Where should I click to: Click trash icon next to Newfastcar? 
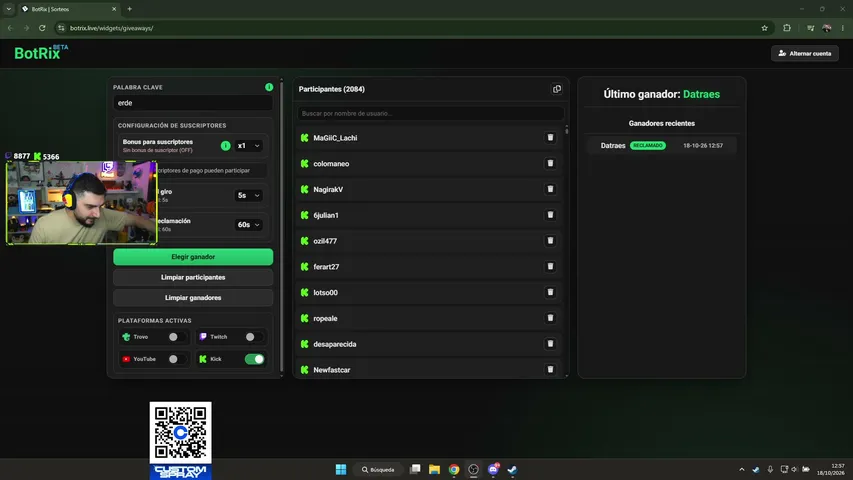point(550,370)
